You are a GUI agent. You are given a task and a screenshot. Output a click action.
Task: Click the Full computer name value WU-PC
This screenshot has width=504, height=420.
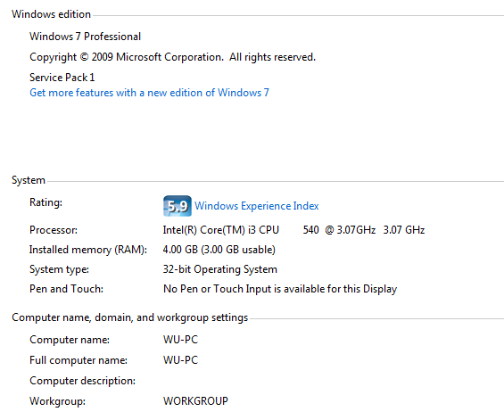click(181, 360)
